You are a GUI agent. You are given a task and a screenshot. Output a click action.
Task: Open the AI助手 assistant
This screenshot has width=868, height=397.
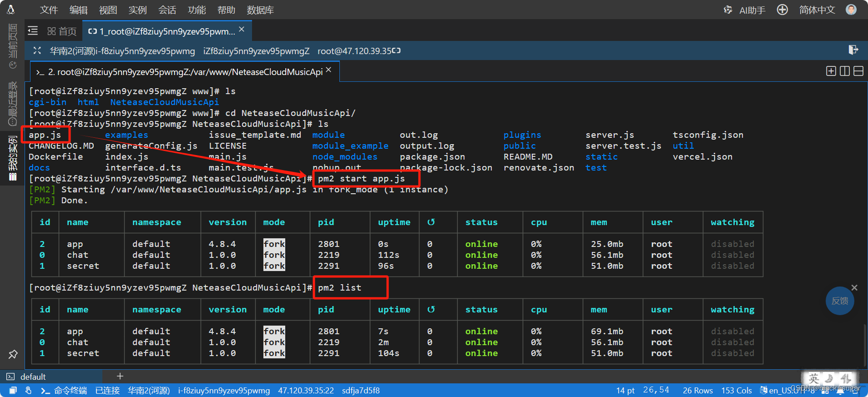pos(745,10)
